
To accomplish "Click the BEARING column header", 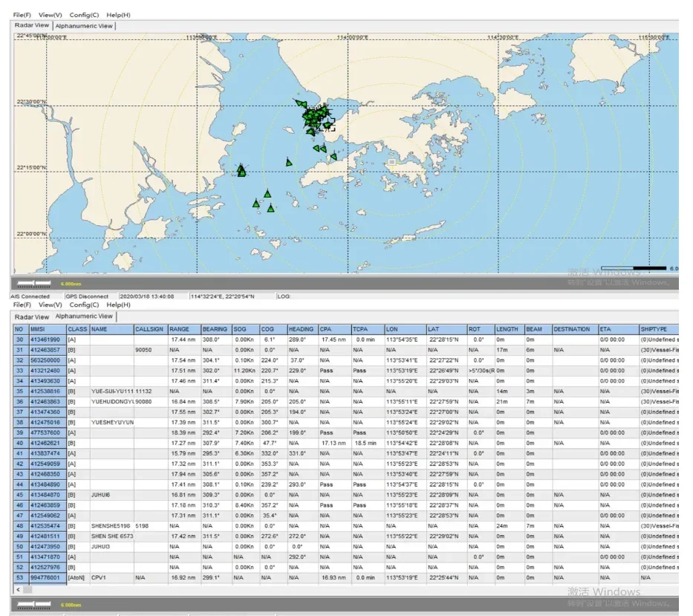I will [x=217, y=329].
